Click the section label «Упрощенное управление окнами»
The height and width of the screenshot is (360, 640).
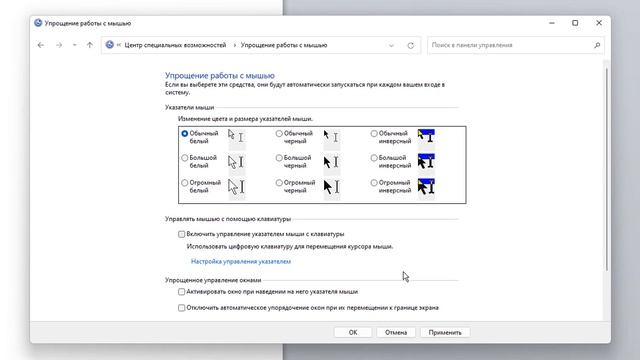213,280
